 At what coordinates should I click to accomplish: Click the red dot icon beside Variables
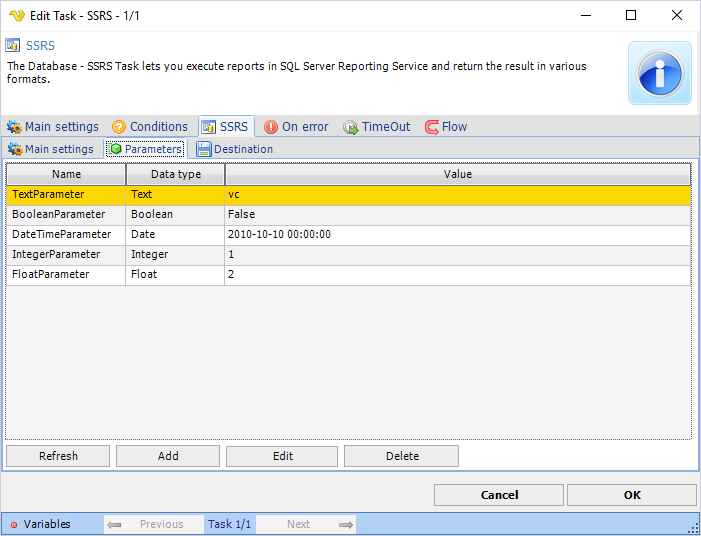[x=14, y=525]
